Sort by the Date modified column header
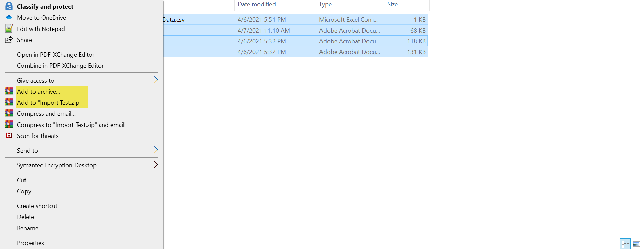 (x=257, y=4)
